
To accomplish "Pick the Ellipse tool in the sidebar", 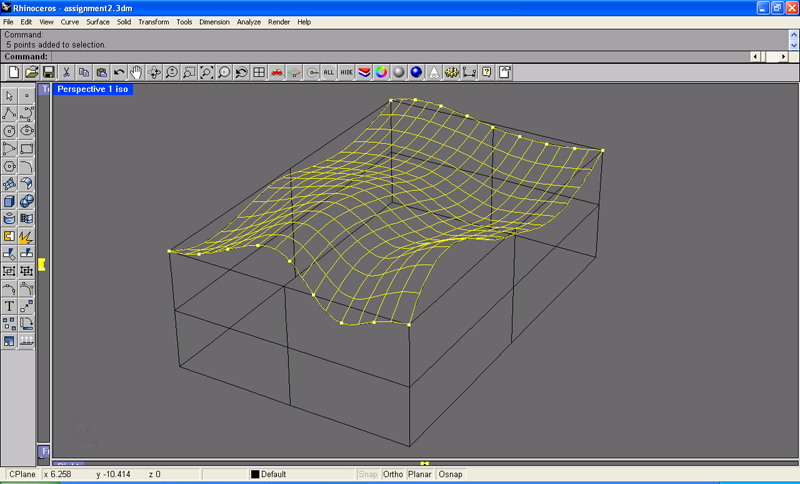I will pyautogui.click(x=27, y=131).
